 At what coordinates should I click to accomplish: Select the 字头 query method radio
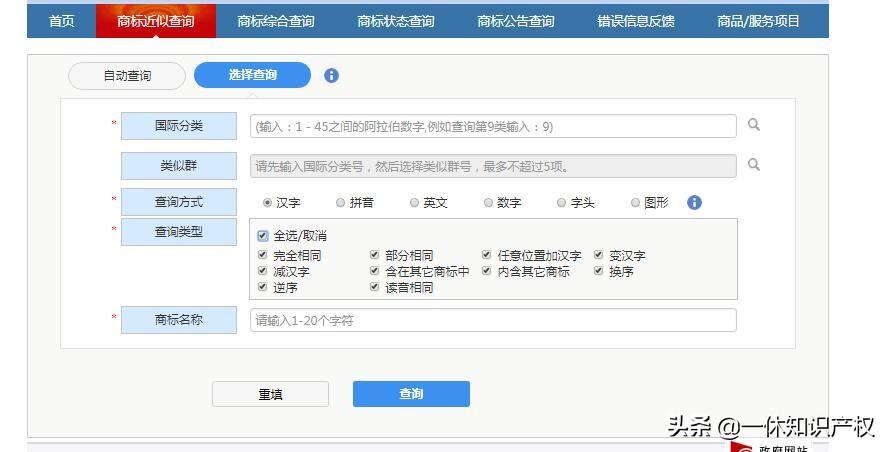pyautogui.click(x=561, y=202)
